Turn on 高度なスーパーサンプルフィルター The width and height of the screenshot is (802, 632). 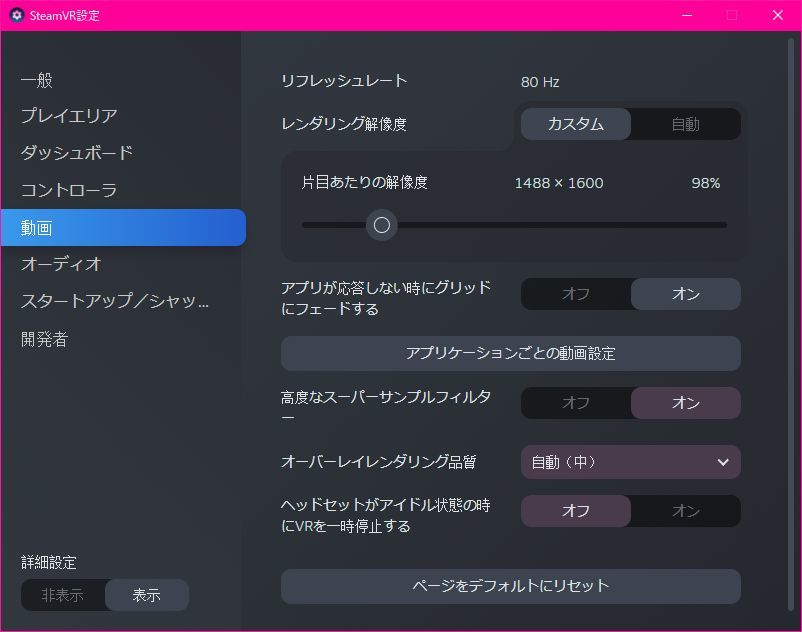point(685,403)
